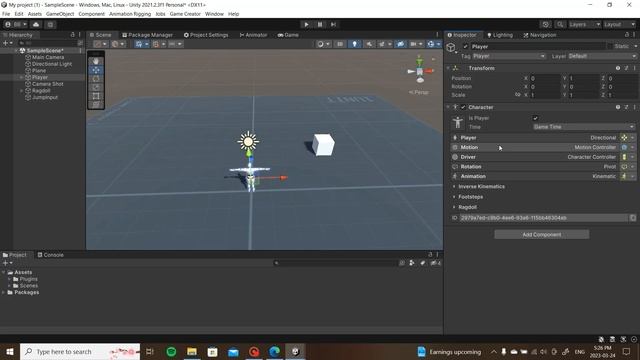Copy the character ID with the copy icon
The width and height of the screenshot is (640, 360).
(x=633, y=218)
